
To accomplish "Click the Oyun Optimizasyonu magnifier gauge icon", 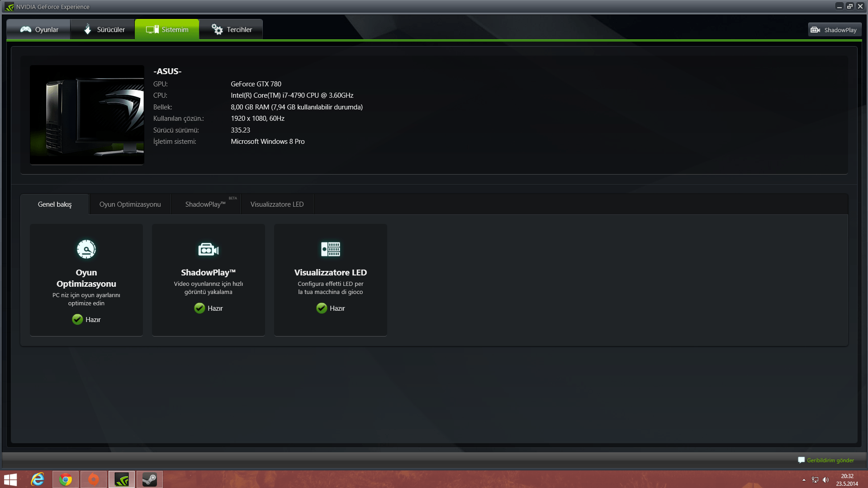I will click(86, 249).
